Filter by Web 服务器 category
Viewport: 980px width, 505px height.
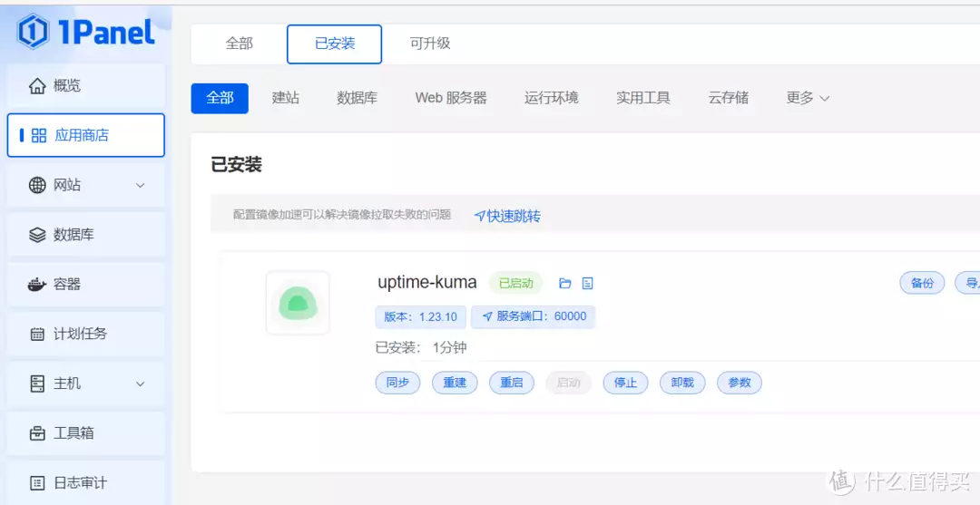pyautogui.click(x=451, y=98)
